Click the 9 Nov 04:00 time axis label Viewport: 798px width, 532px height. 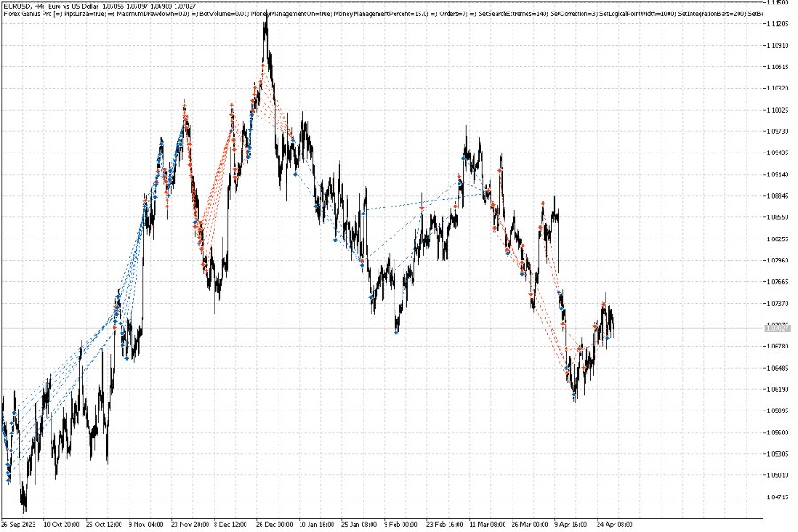[146, 524]
